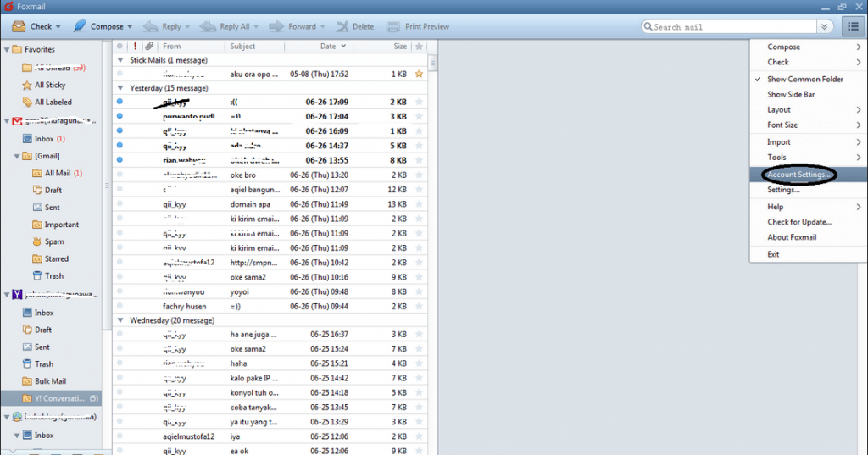This screenshot has height=455, width=868.
Task: Collapse the Yahoo account tree node
Action: (x=7, y=295)
